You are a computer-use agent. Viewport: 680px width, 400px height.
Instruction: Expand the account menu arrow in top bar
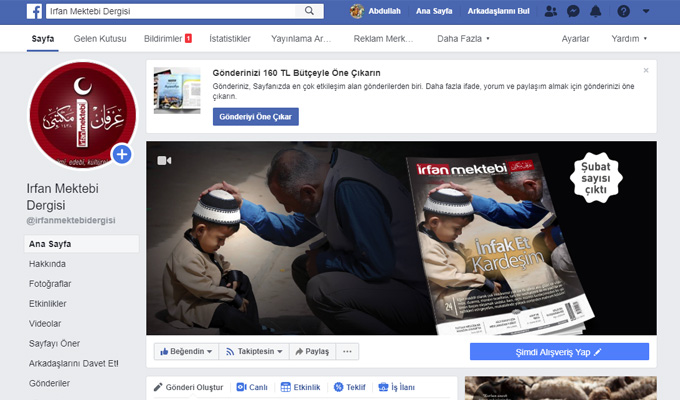(646, 11)
